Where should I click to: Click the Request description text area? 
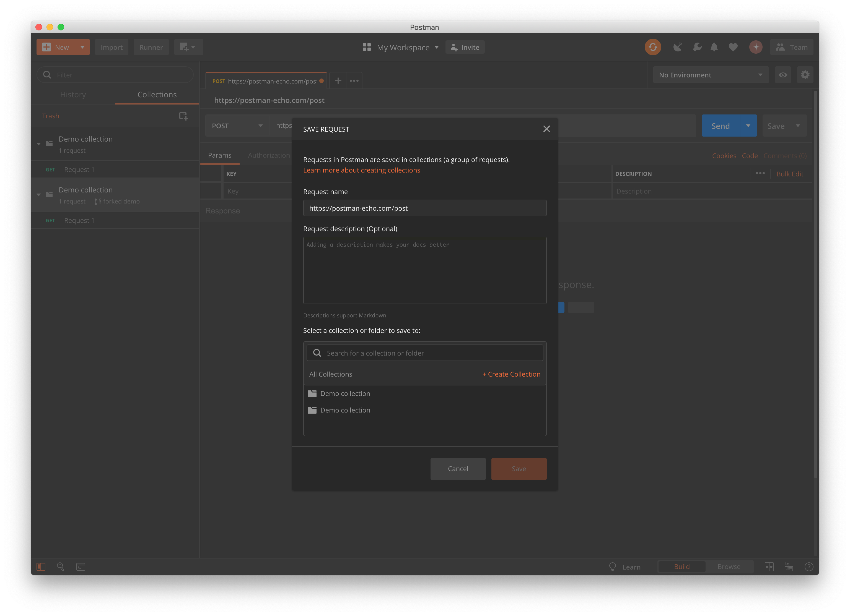[x=425, y=270]
